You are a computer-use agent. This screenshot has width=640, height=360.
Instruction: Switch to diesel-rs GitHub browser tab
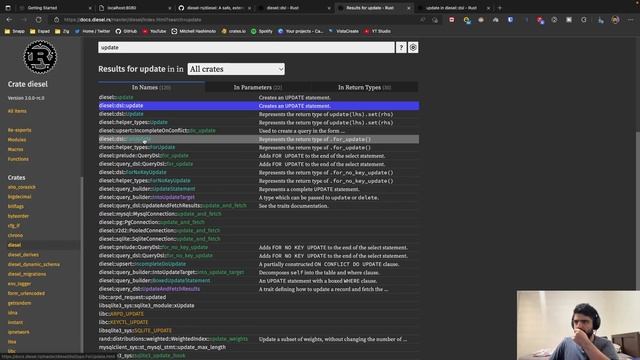[x=214, y=8]
